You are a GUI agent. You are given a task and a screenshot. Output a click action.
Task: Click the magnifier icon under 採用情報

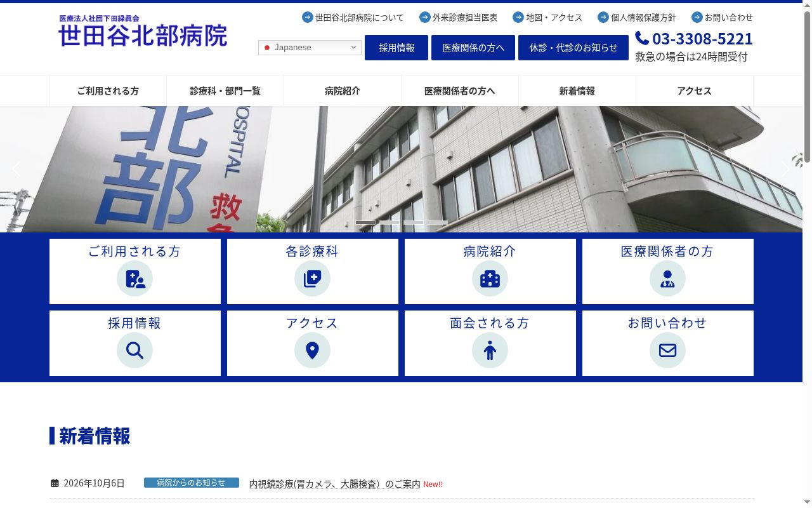tap(135, 351)
